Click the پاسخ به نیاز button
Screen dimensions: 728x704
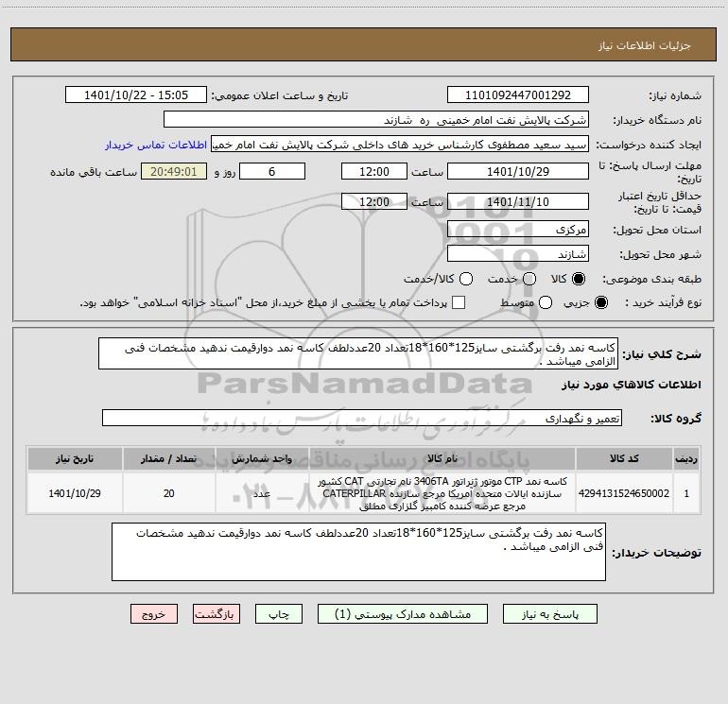549,614
